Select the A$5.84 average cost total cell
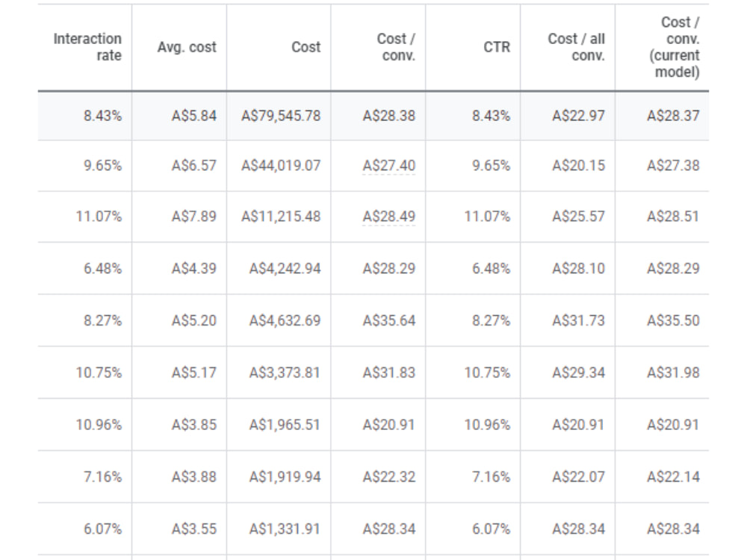Screen dimensions: 747x560 click(x=194, y=116)
